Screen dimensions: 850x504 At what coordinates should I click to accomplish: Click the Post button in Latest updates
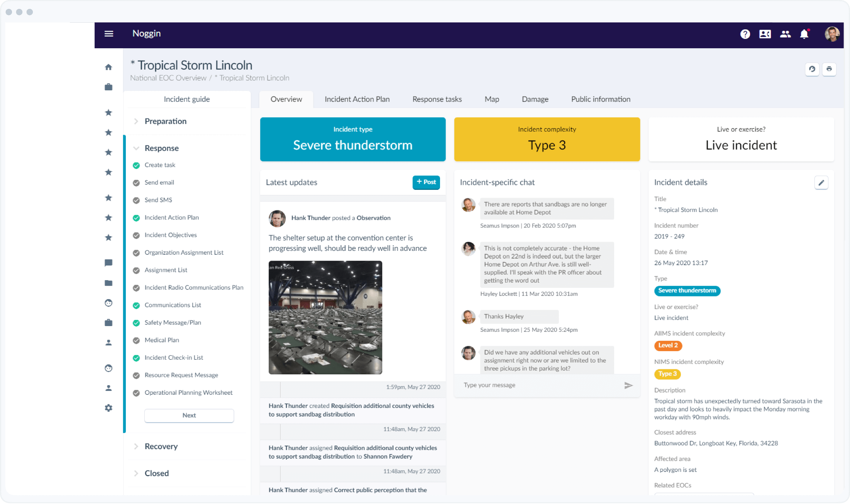[x=426, y=182]
